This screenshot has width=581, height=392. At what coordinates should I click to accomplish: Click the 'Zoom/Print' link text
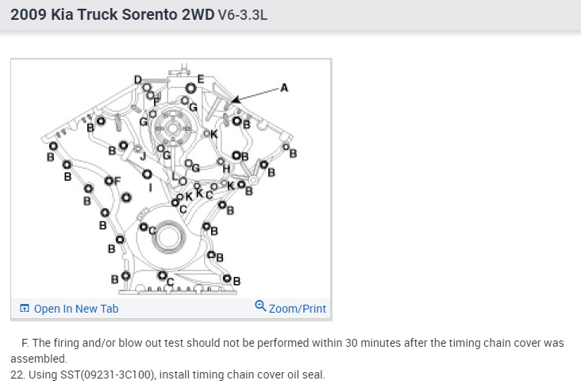(x=298, y=309)
